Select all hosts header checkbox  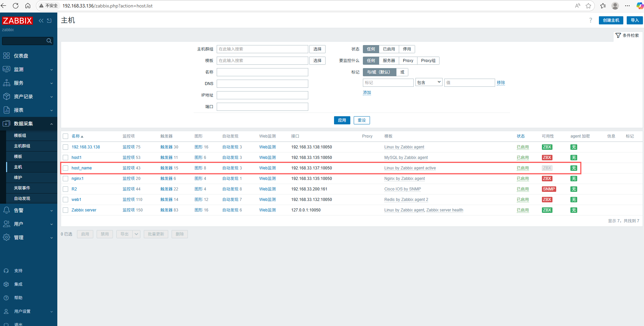point(65,136)
